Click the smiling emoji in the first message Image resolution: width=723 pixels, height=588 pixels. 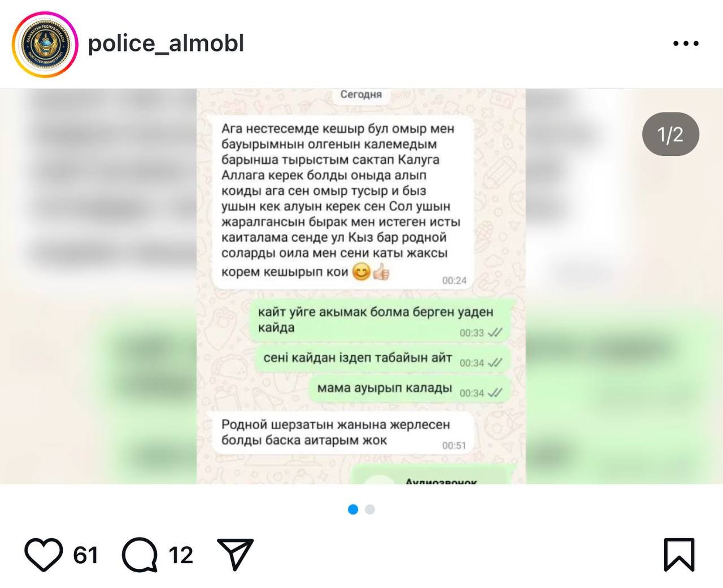click(x=361, y=272)
